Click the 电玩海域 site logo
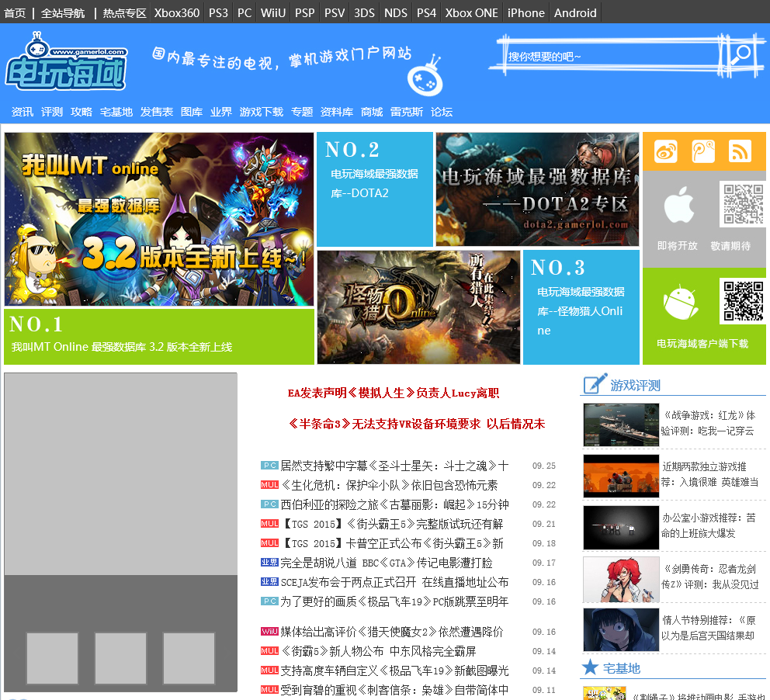The width and height of the screenshot is (770, 700). click(x=66, y=62)
